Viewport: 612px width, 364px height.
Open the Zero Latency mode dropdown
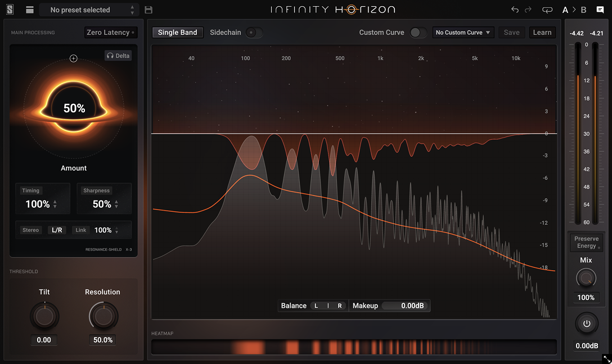[x=110, y=33]
